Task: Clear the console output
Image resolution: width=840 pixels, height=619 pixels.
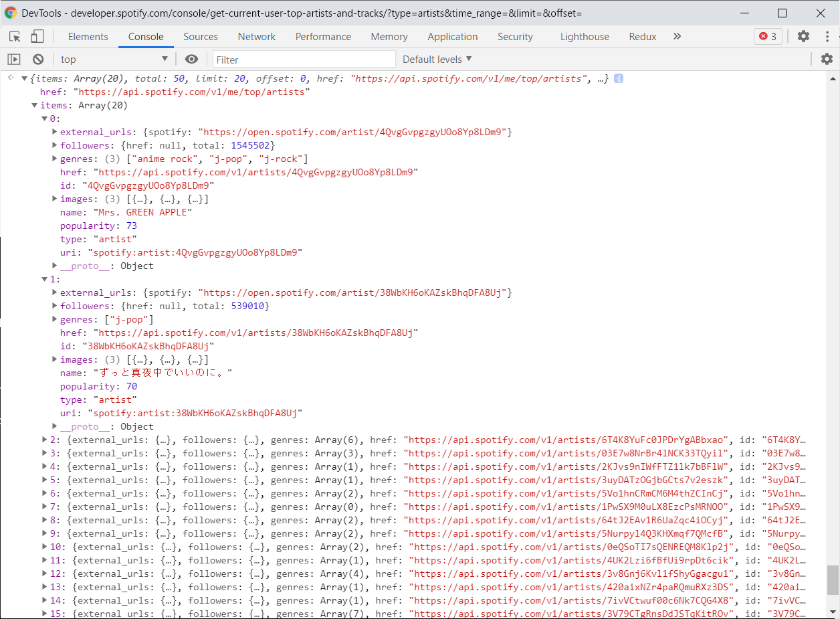Action: [x=38, y=60]
